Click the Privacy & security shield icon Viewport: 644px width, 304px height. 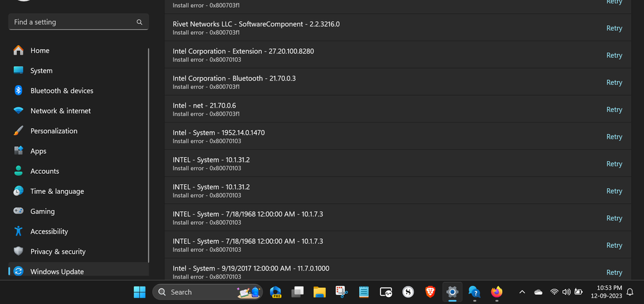click(18, 251)
